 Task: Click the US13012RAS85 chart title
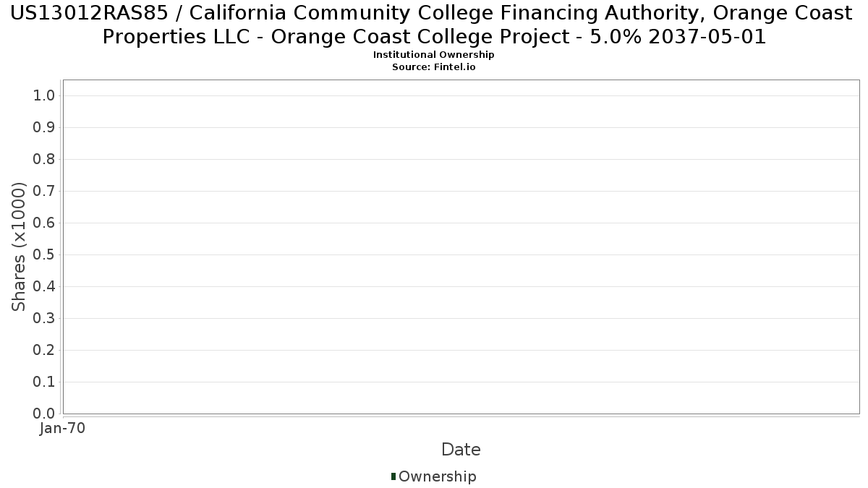click(x=433, y=25)
